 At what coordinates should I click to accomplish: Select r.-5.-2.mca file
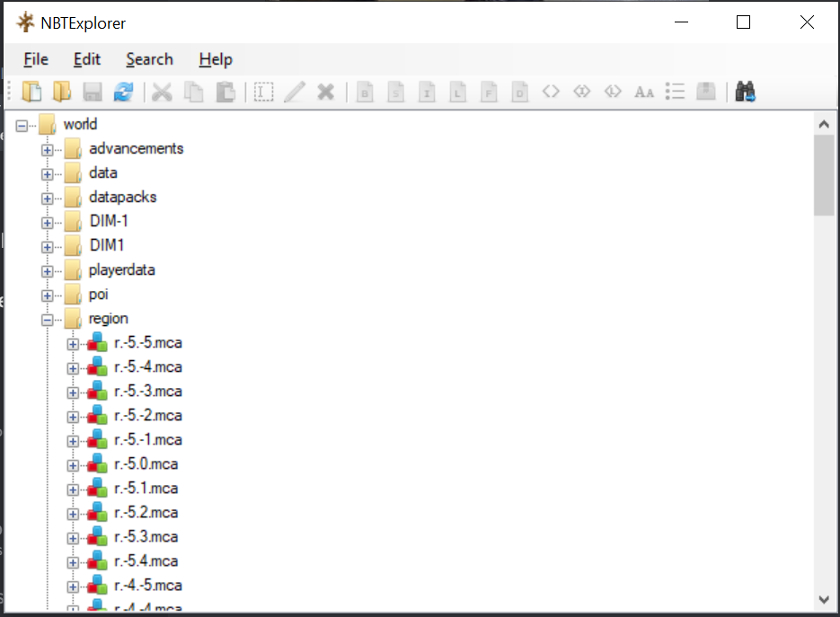point(148,416)
